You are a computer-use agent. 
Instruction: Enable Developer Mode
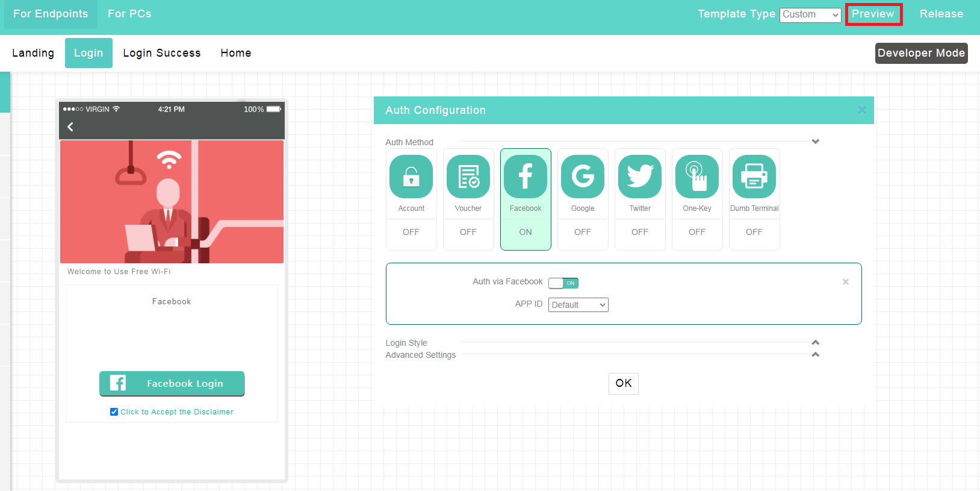pyautogui.click(x=921, y=53)
